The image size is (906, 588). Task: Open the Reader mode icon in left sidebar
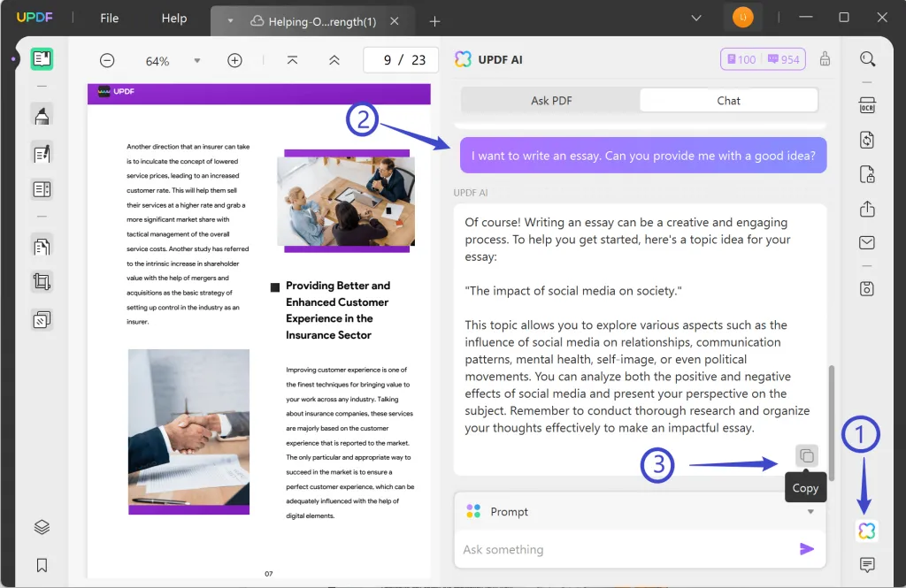(42, 59)
